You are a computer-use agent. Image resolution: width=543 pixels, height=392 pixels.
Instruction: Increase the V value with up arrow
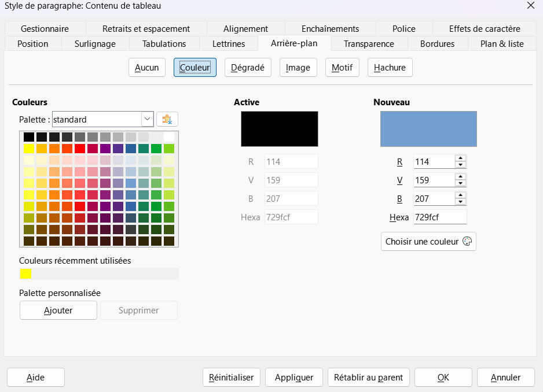[x=460, y=176]
